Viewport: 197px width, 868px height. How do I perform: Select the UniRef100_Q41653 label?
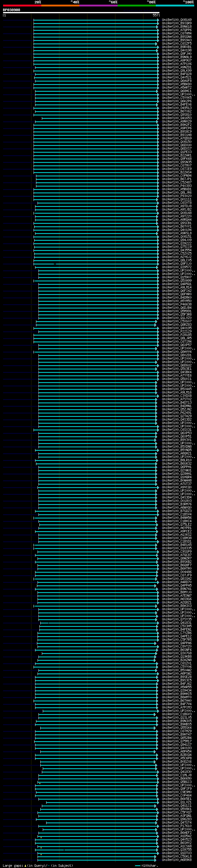(x=176, y=118)
